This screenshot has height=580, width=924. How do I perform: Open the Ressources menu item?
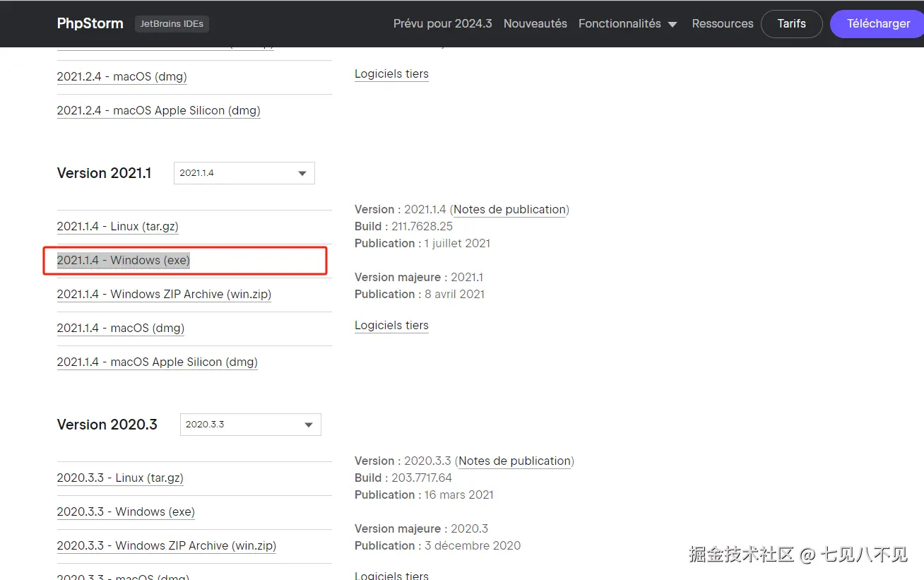coord(723,23)
